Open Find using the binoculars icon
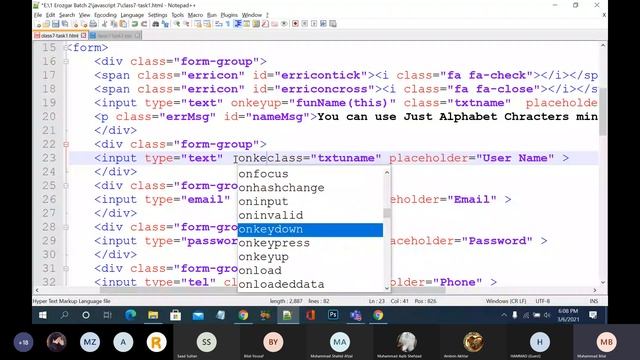This screenshot has width=640, height=360. (x=156, y=24)
